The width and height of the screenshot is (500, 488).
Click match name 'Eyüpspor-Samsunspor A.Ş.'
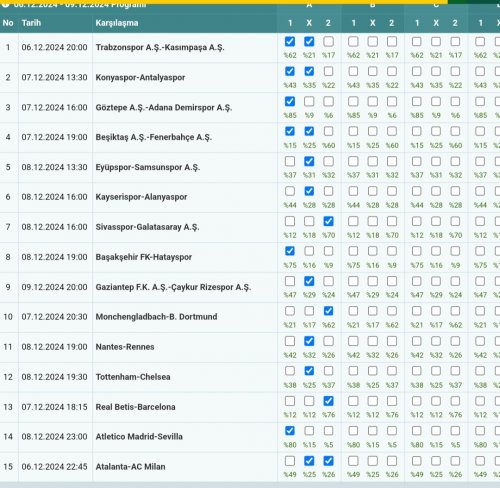coord(148,167)
